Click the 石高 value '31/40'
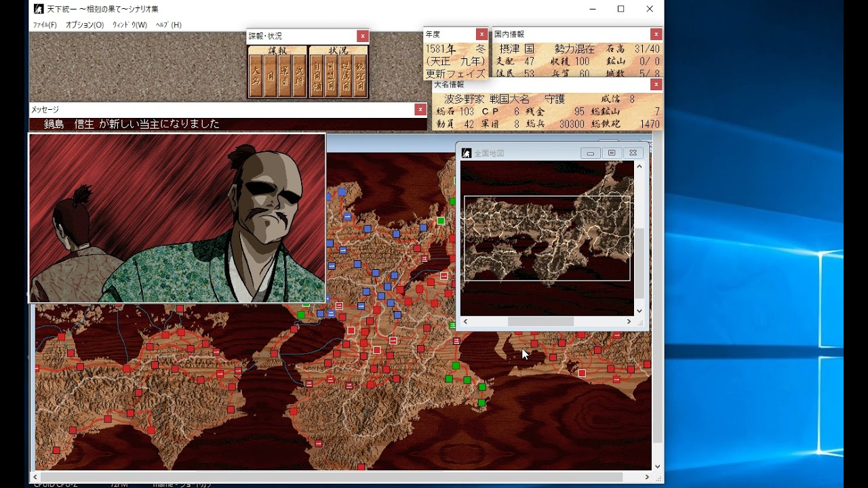The height and width of the screenshot is (488, 868). tap(647, 49)
